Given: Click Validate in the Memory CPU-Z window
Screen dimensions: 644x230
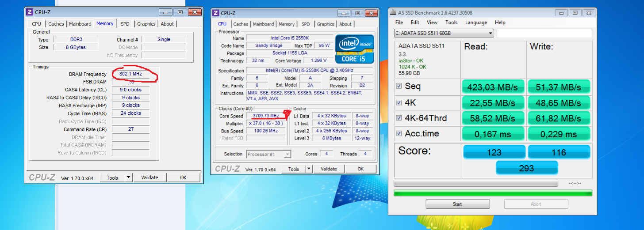Looking at the screenshot, I should point(149,177).
